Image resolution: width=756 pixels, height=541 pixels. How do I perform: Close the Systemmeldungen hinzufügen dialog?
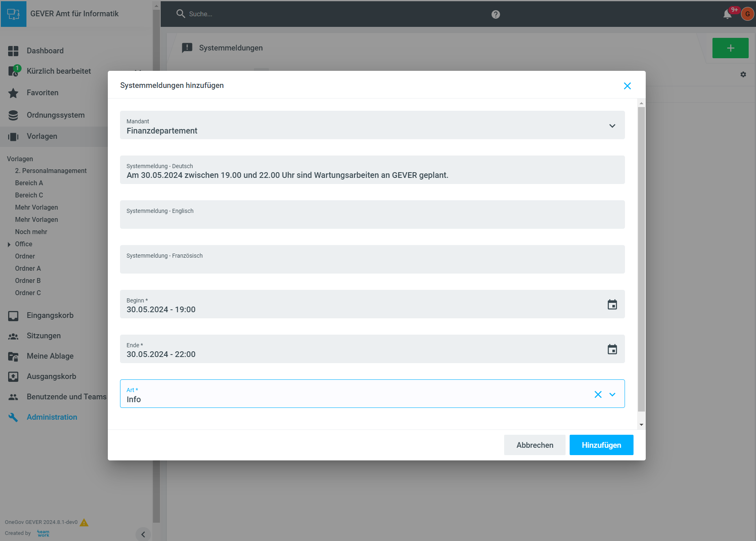click(x=627, y=86)
